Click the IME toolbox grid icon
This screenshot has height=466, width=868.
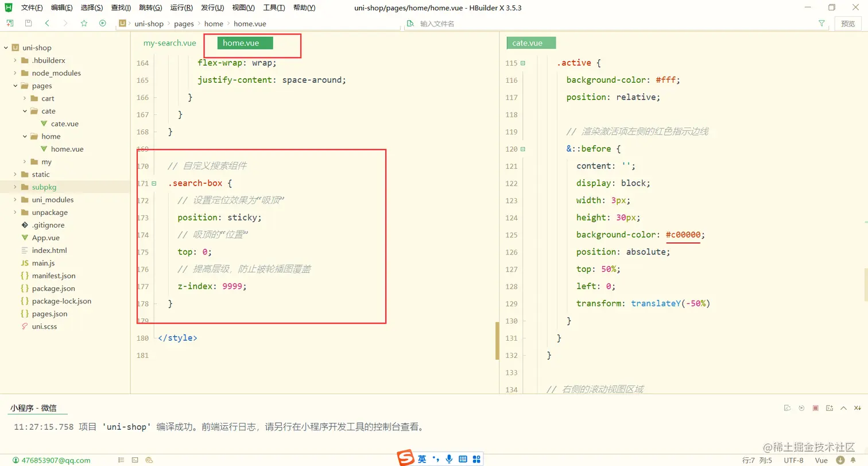pyautogui.click(x=476, y=459)
